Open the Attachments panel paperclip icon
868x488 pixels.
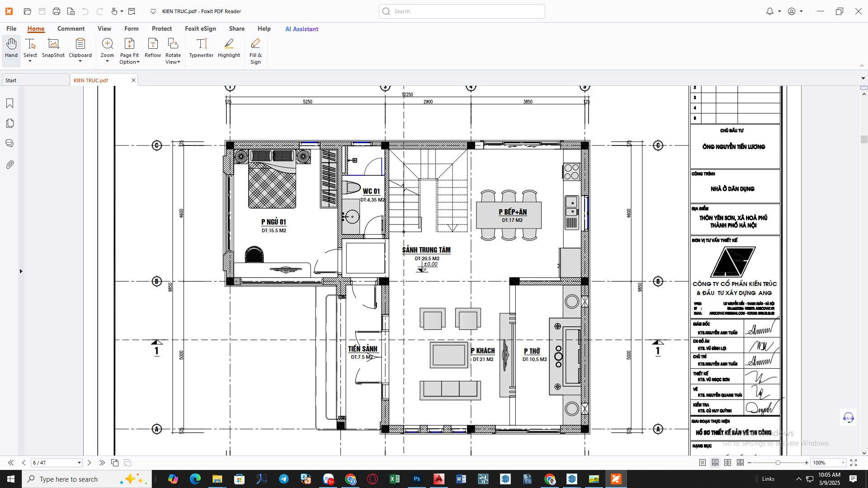[x=9, y=165]
